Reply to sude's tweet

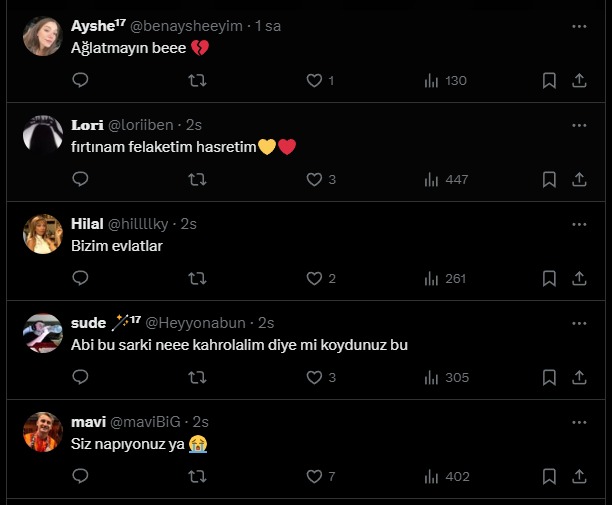pos(81,378)
